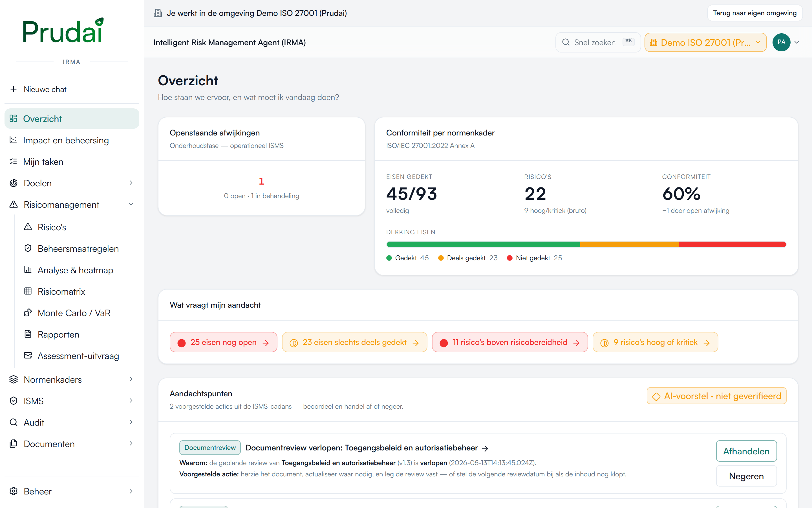Click the red Niet gedekt segment of coverage bar
The height and width of the screenshot is (508, 812).
pyautogui.click(x=732, y=244)
